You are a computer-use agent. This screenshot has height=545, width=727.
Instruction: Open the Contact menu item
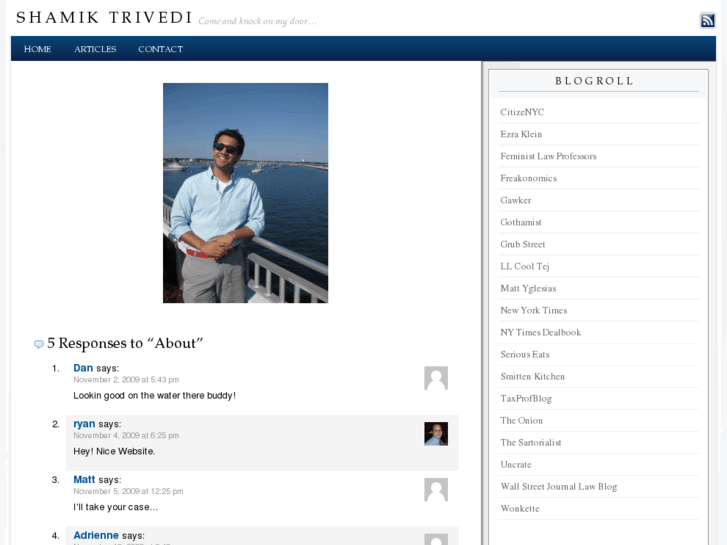(x=160, y=49)
